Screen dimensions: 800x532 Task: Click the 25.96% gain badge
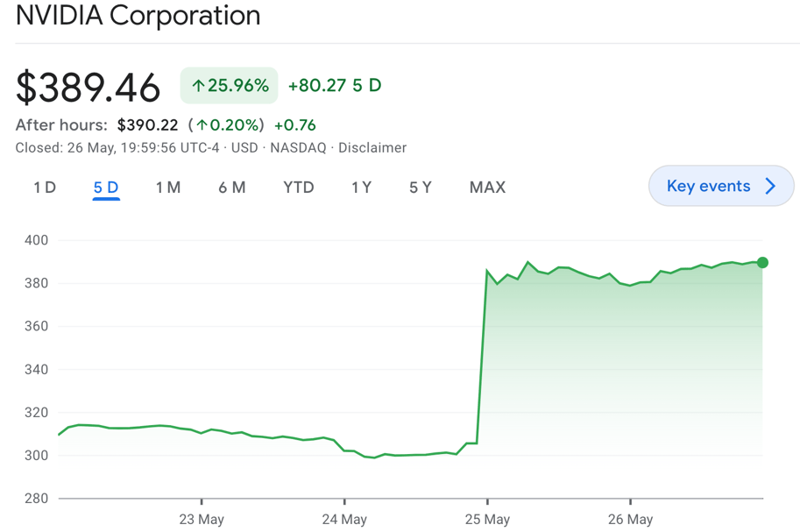[230, 86]
